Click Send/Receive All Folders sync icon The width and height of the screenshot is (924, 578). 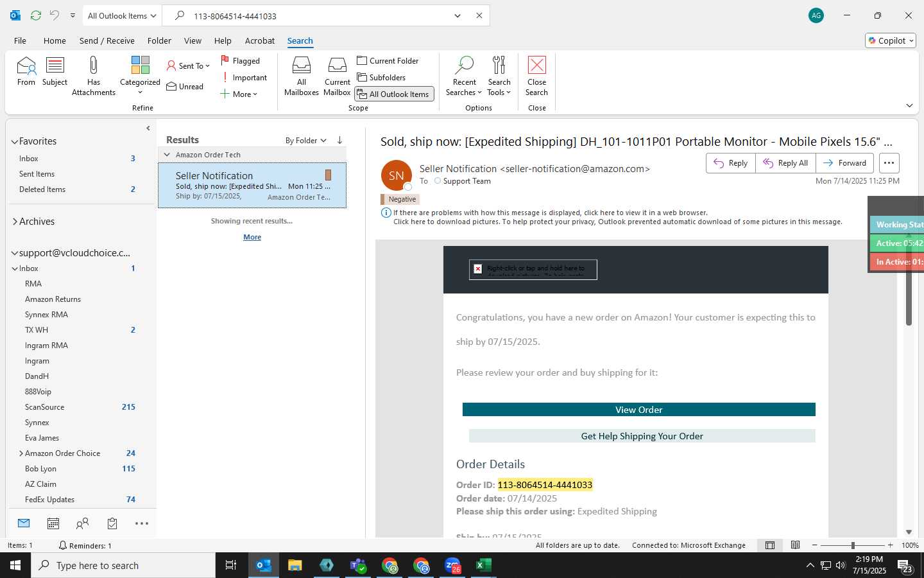tap(36, 15)
